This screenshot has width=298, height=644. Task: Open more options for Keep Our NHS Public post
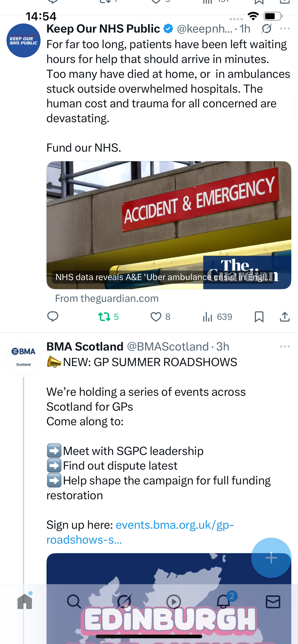tap(285, 29)
